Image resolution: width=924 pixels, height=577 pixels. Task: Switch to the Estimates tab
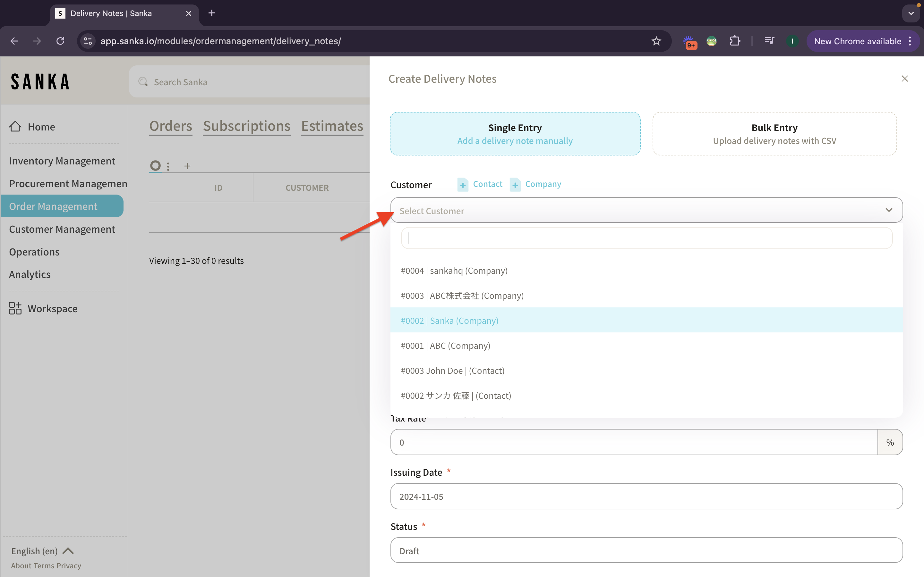tap(332, 126)
